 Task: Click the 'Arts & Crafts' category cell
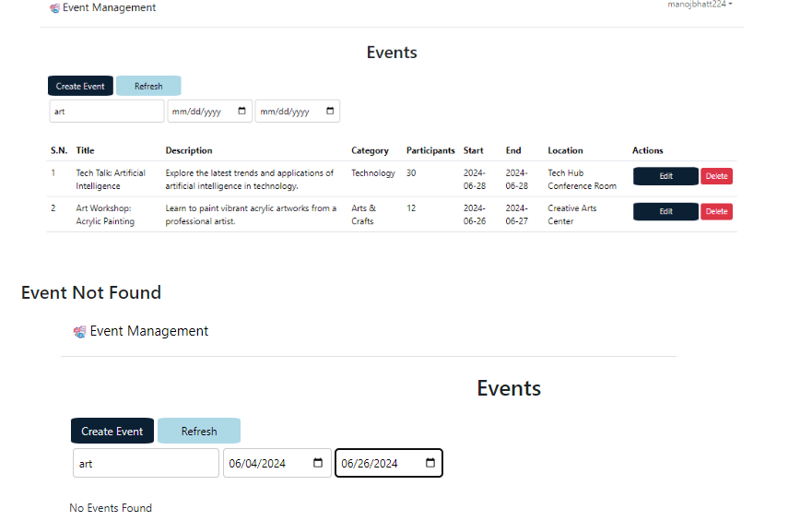click(363, 215)
